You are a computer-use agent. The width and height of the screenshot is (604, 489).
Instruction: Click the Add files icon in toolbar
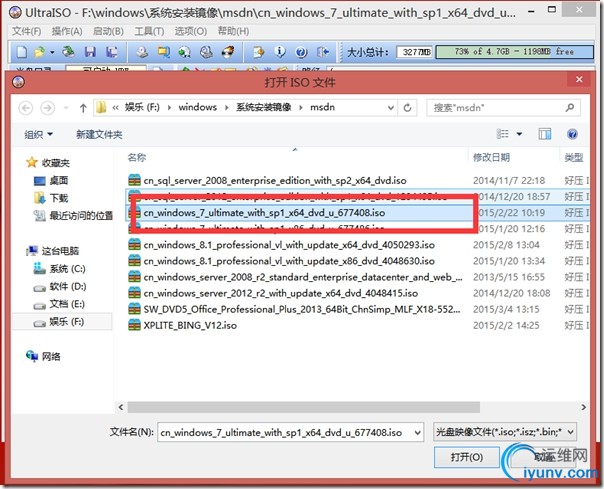pos(258,52)
